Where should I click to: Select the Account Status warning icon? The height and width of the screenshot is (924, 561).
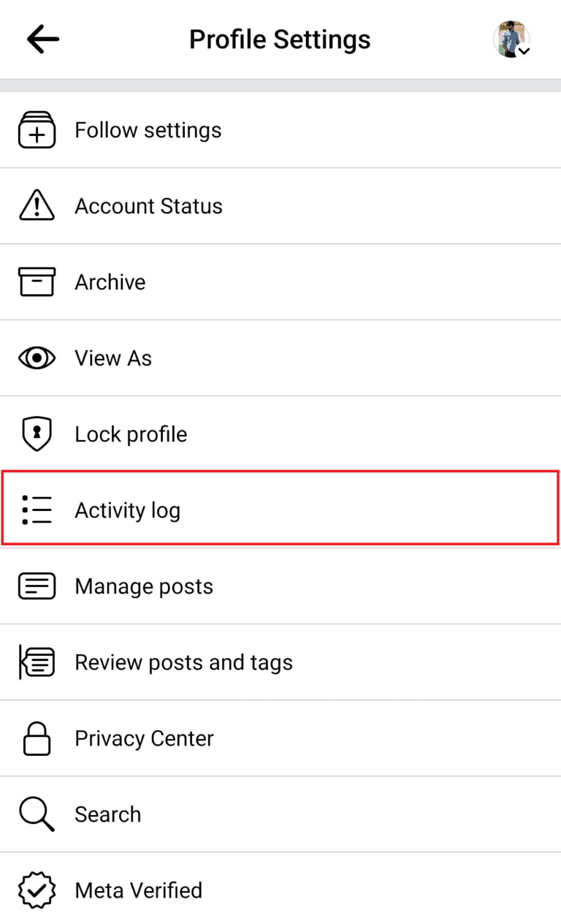[37, 205]
